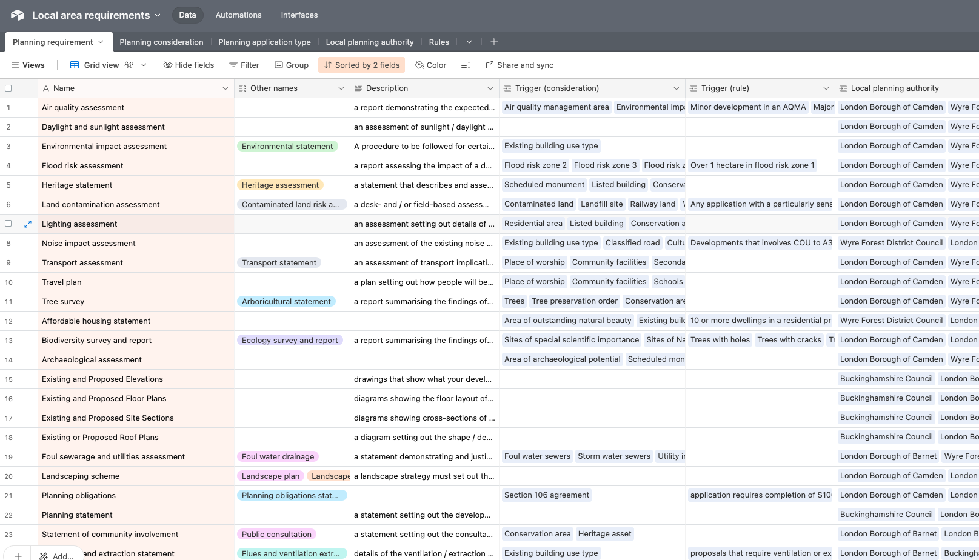979x560 pixels.
Task: Click the Share and sync button label
Action: point(525,65)
